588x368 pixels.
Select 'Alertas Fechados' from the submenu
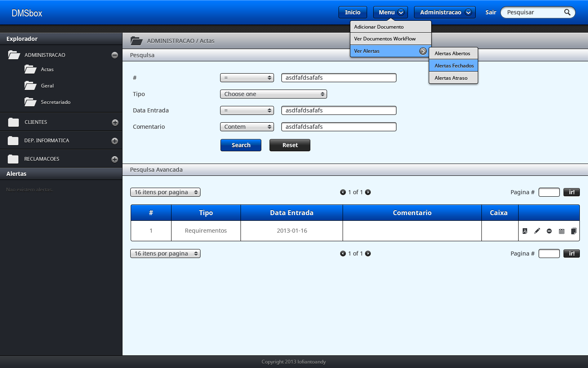454,65
